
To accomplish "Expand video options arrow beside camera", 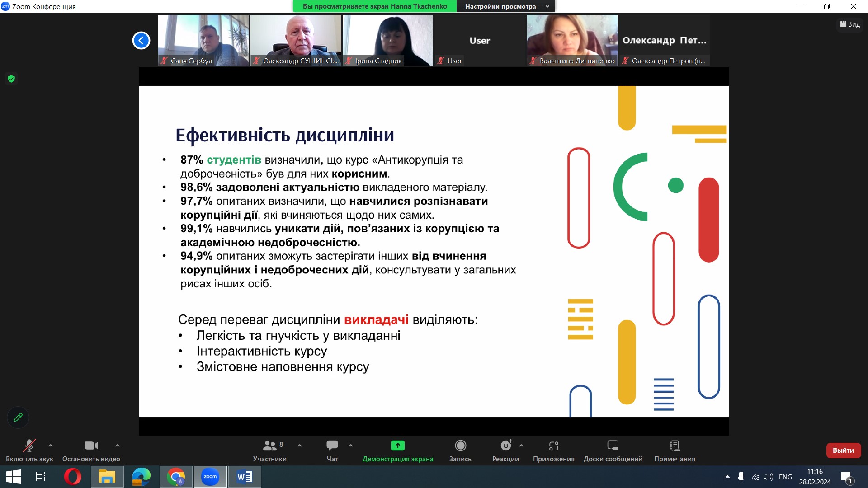I will 118,446.
